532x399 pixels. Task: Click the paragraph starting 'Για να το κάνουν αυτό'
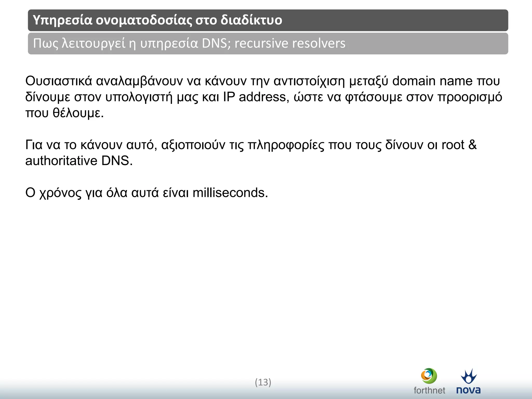[x=251, y=153]
